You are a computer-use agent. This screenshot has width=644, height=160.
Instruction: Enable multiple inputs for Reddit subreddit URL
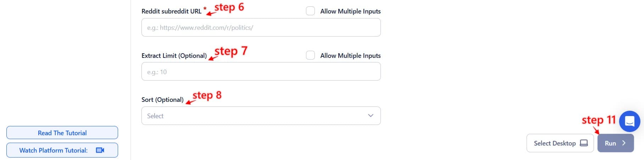point(310,11)
